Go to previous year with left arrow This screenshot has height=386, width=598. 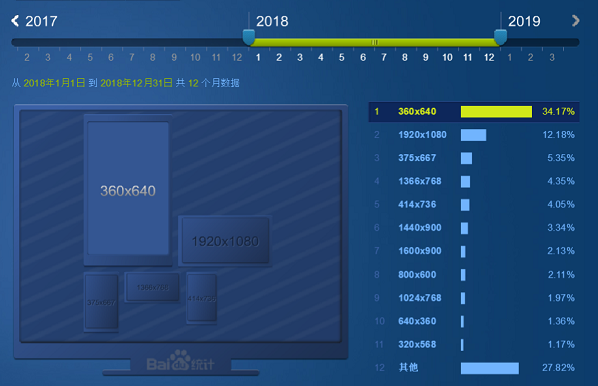pyautogui.click(x=15, y=21)
